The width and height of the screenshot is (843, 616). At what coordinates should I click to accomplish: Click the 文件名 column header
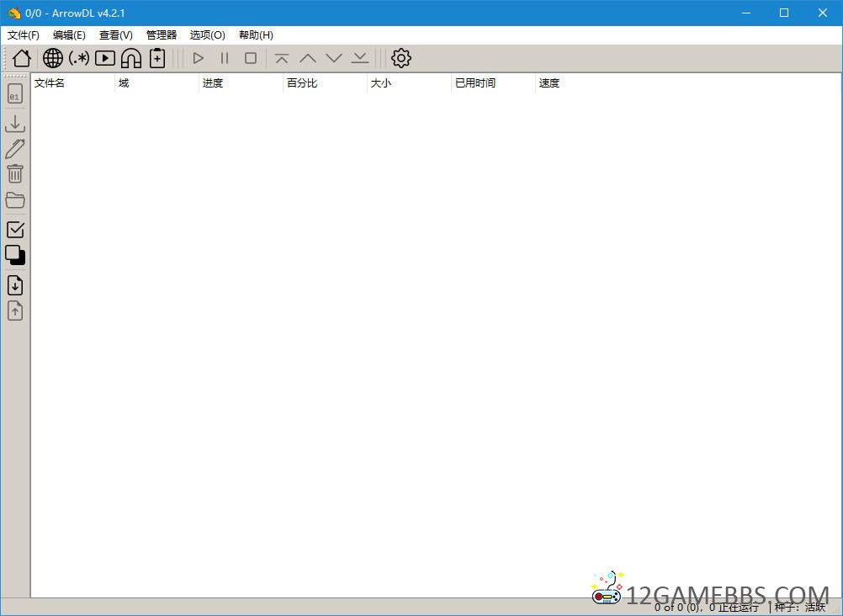(50, 83)
